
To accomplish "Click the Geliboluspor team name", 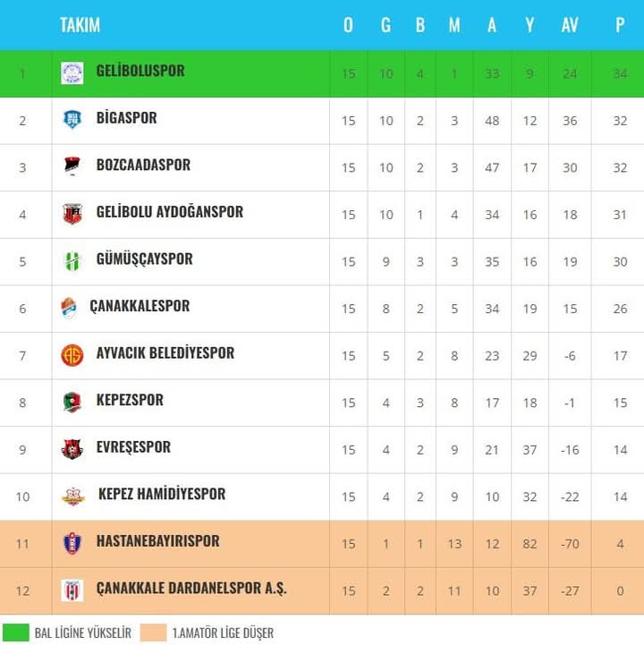I will 140,71.
